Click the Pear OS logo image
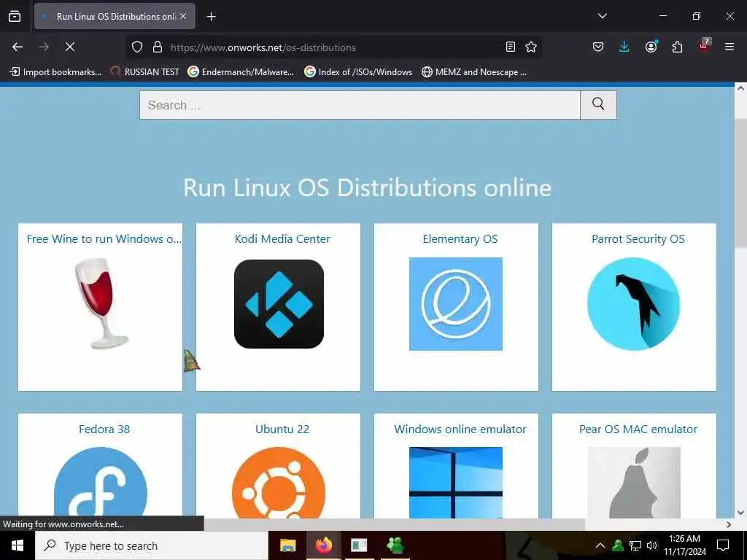This screenshot has height=560, width=747. tap(634, 483)
